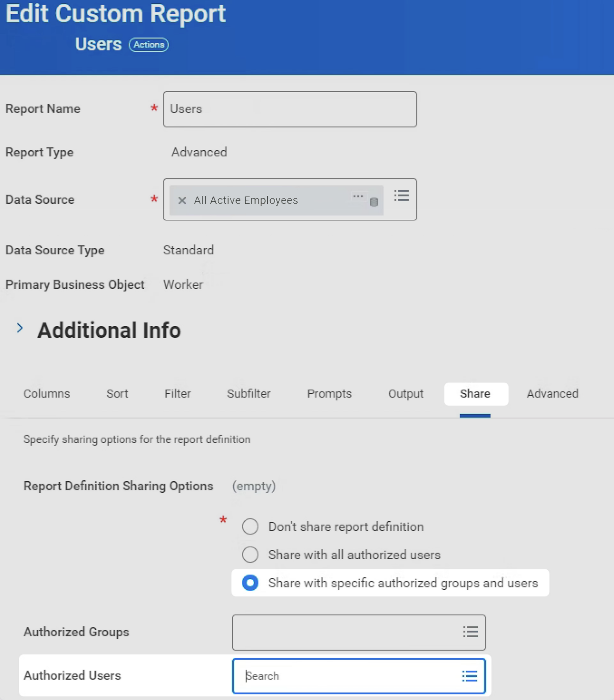Choose Share with specific authorized groups and users
This screenshot has height=700, width=614.
250,583
